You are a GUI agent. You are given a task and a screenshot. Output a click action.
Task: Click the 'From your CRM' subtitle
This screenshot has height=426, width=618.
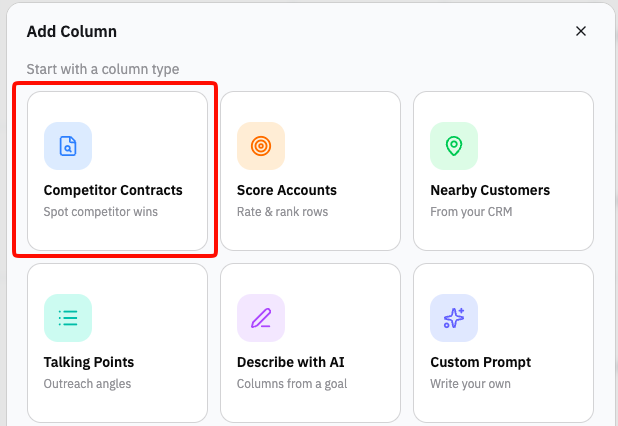coord(471,212)
